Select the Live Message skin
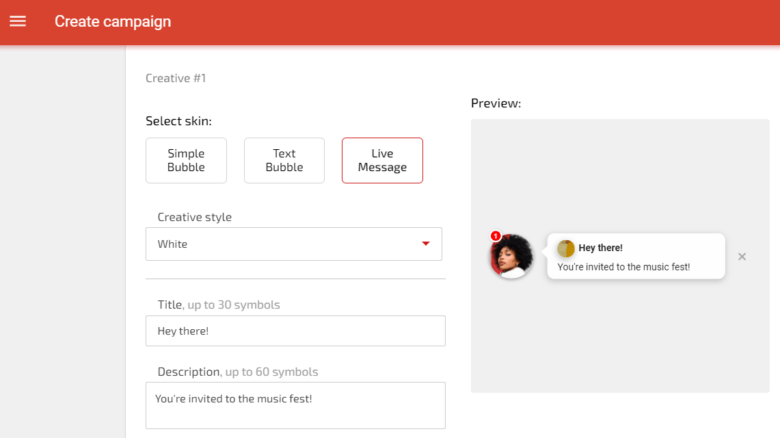 [382, 160]
